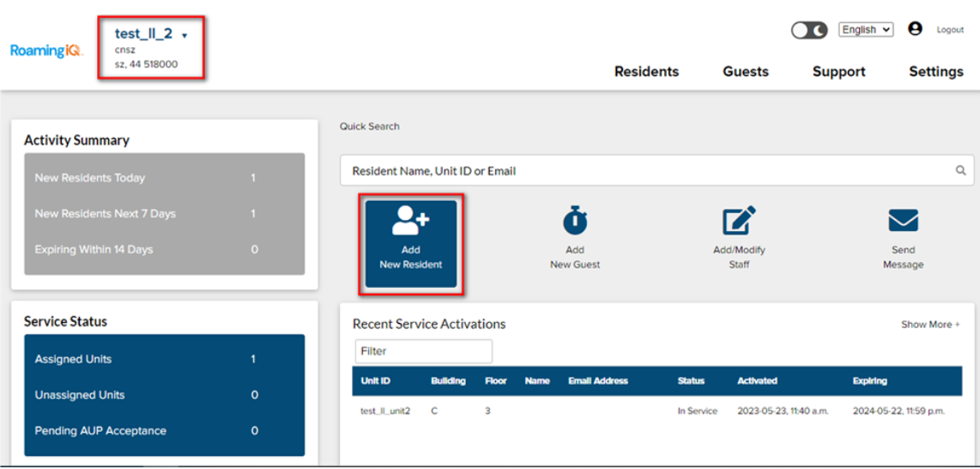Click the RoamingIQ logo
The image size is (980, 469).
[x=46, y=51]
